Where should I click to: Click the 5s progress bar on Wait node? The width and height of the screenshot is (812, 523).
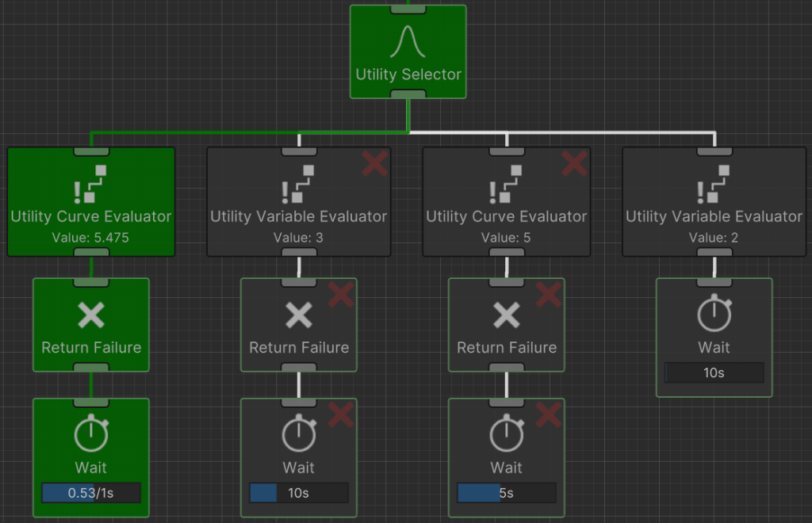coord(506,493)
